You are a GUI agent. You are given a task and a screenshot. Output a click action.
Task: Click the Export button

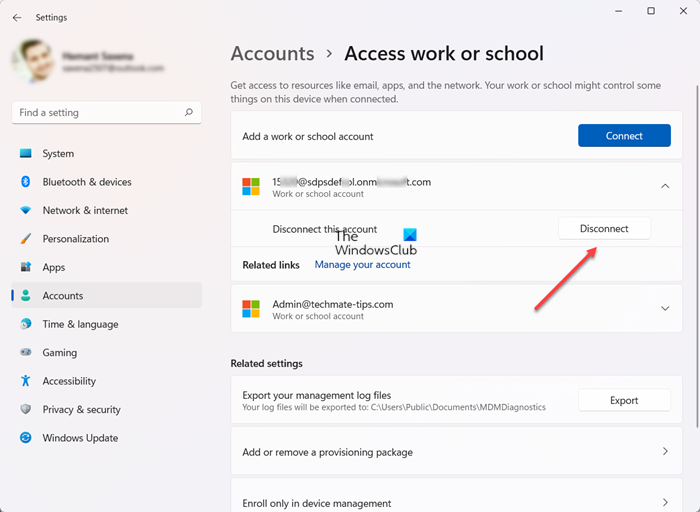[x=624, y=400]
